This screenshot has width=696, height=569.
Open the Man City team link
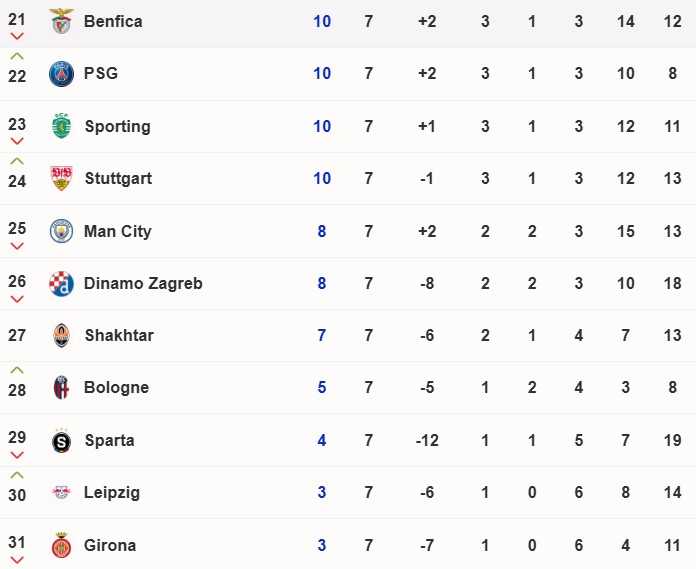(118, 231)
